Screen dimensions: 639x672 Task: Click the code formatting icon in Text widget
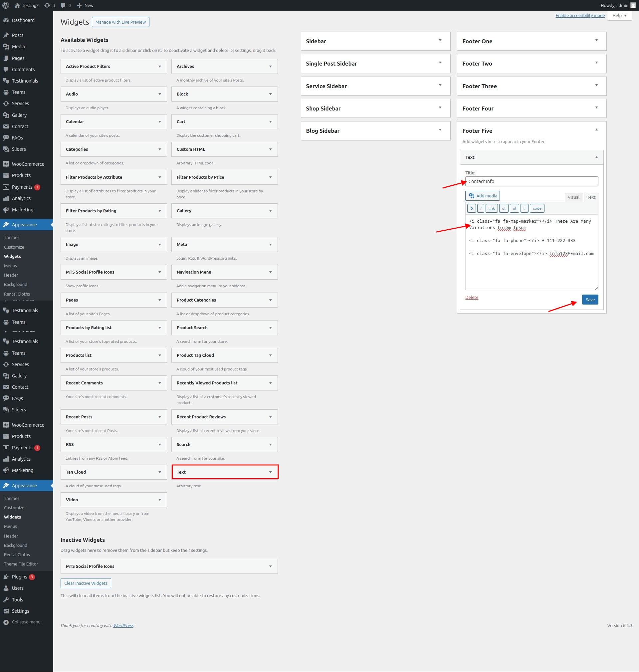click(x=536, y=209)
